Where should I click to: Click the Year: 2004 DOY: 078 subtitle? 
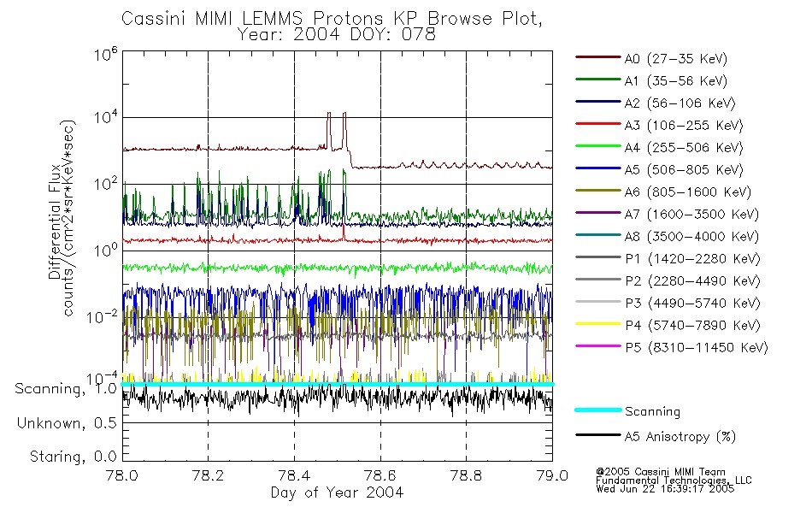[x=337, y=35]
